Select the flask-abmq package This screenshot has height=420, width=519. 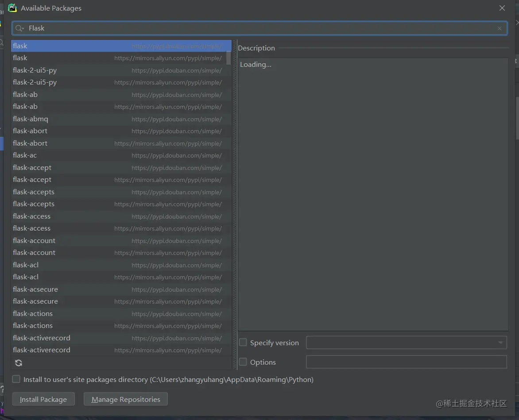click(x=121, y=119)
